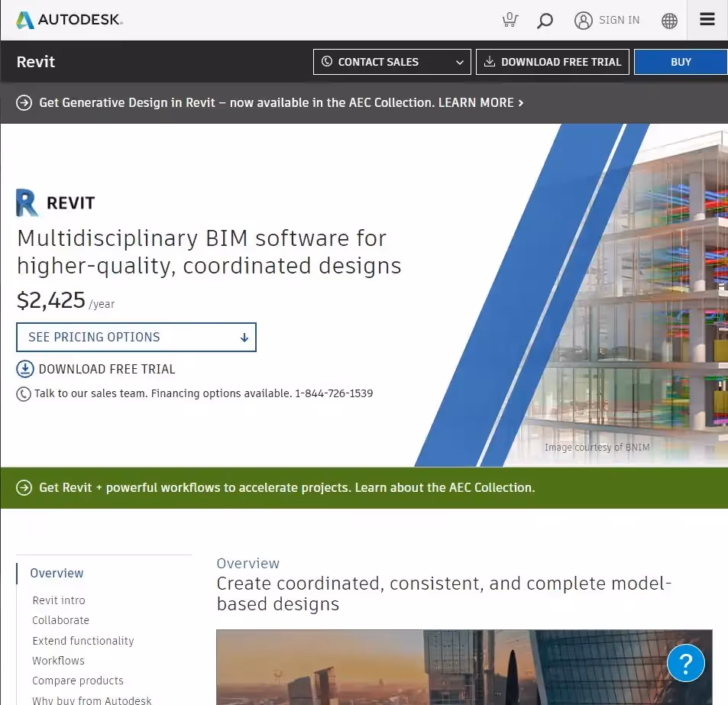
Task: Open the hamburger navigation menu
Action: pyautogui.click(x=707, y=20)
